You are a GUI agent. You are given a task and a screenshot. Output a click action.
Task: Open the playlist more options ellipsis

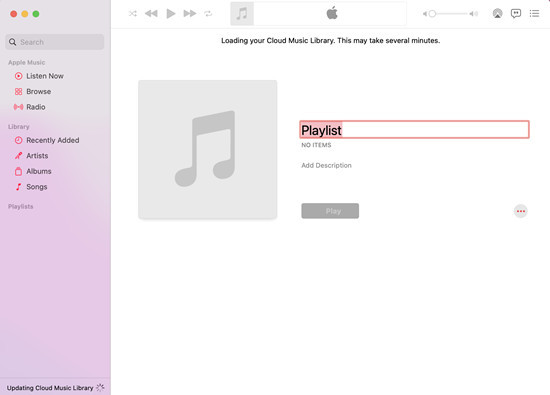tap(521, 211)
